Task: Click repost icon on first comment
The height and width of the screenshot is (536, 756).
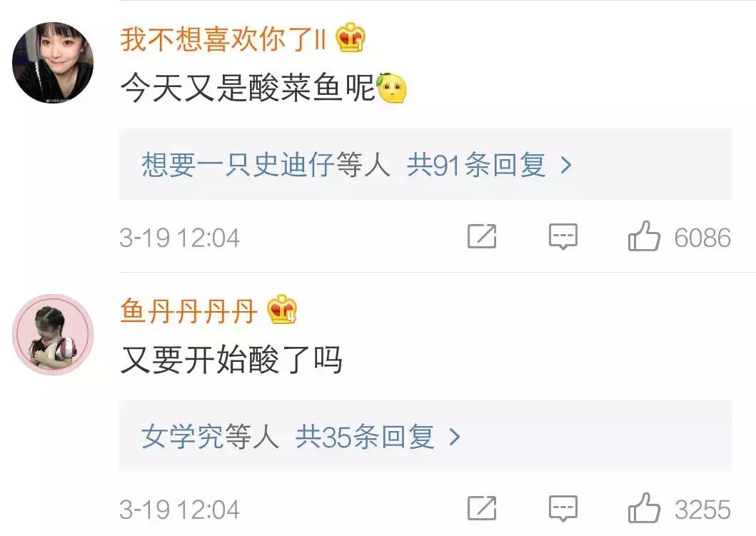Action: [x=482, y=236]
